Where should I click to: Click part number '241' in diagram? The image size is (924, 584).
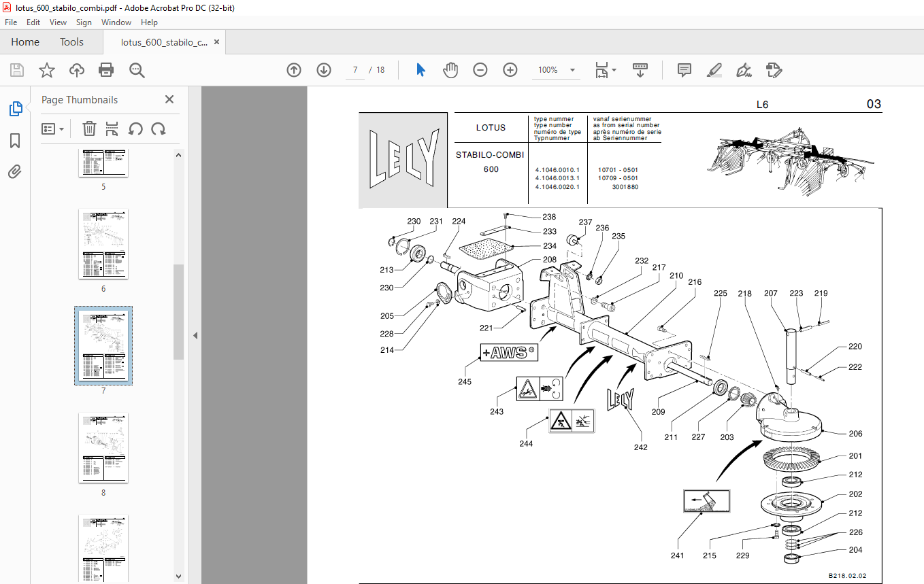pos(677,555)
